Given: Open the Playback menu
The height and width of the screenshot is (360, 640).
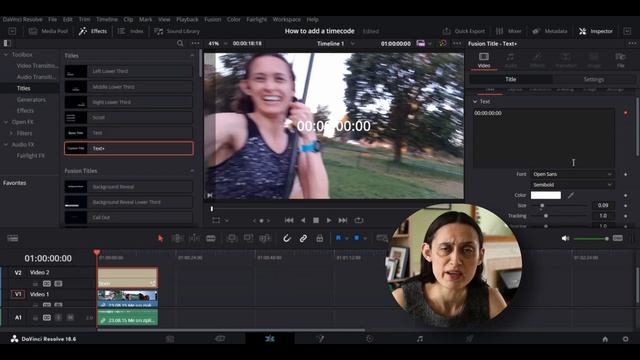Looking at the screenshot, I should tap(187, 19).
